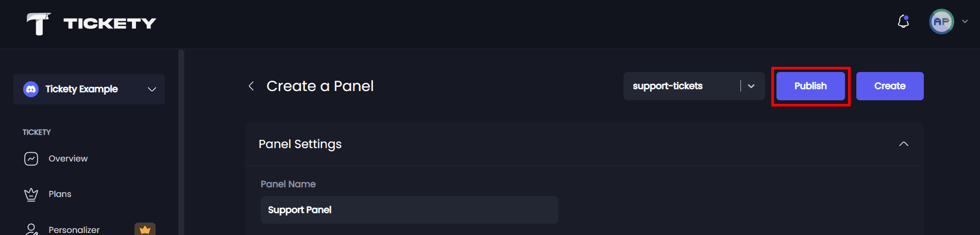Click the TICKETY wordmark in header
Viewport: 980px width, 235px height.
[110, 24]
